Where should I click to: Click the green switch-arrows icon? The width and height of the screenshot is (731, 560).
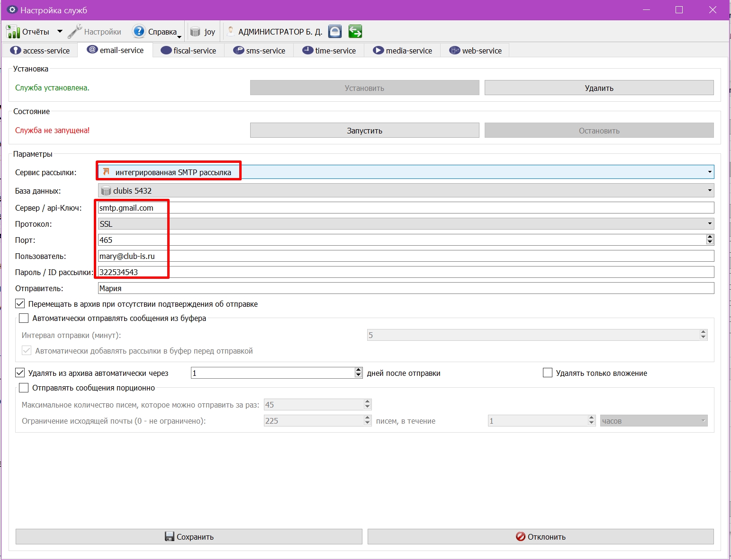click(x=355, y=32)
